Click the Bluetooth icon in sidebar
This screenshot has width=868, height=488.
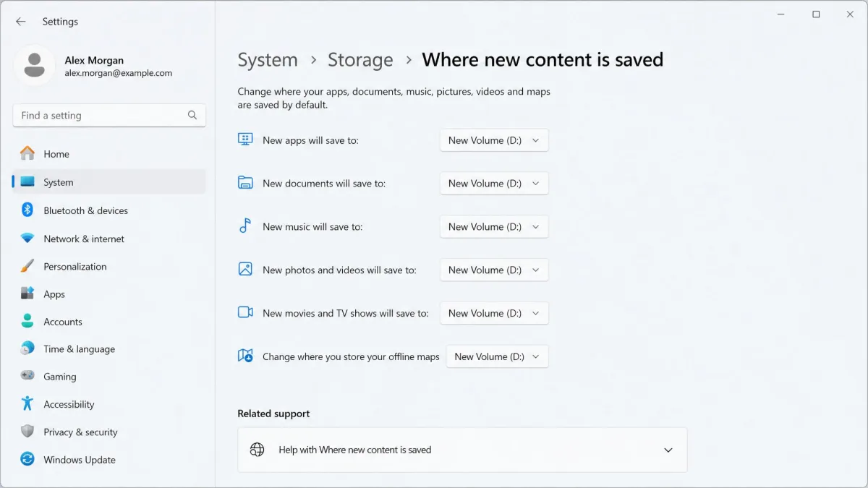[27, 210]
